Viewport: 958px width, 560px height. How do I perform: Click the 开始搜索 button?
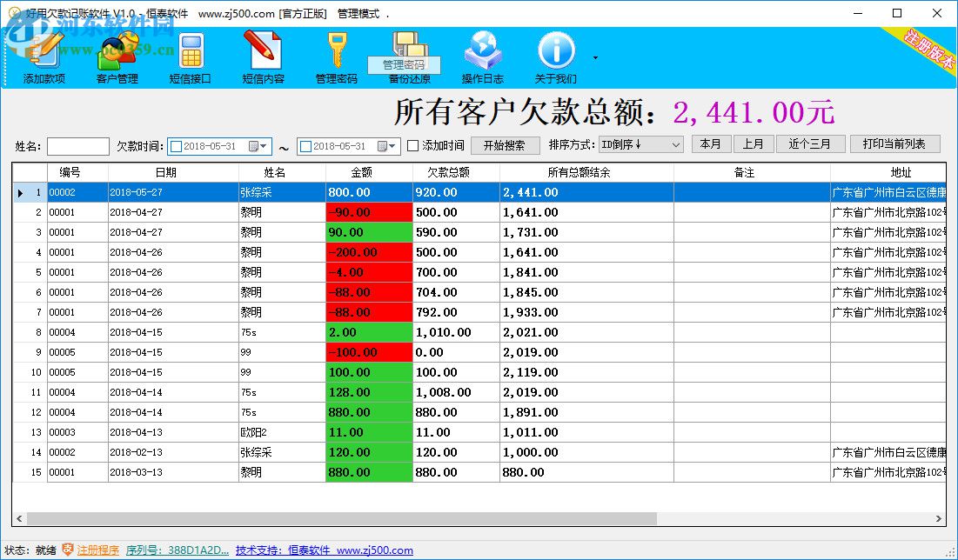click(x=505, y=145)
